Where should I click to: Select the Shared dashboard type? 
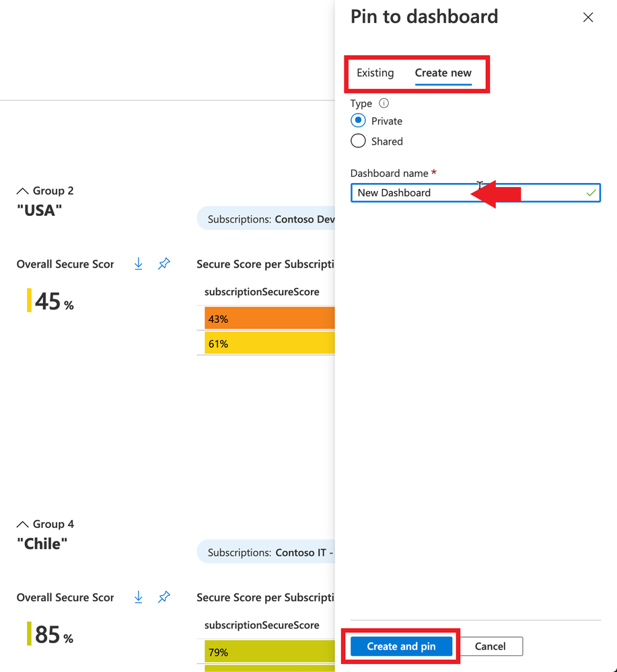click(358, 141)
